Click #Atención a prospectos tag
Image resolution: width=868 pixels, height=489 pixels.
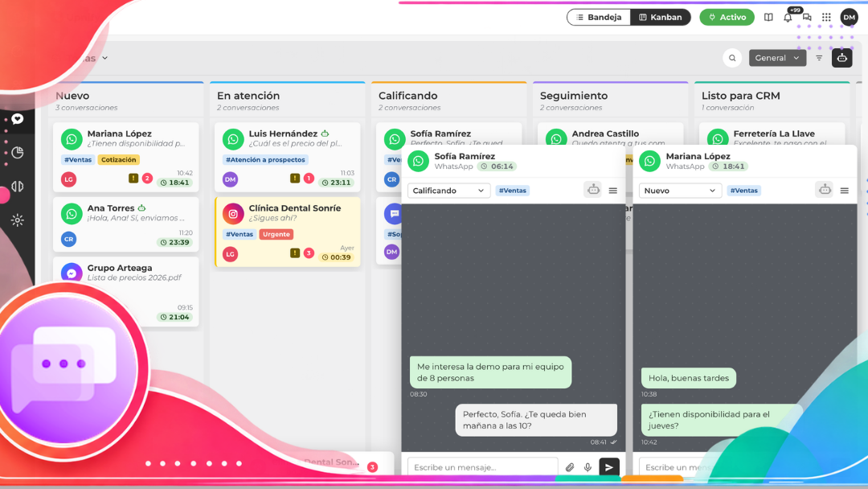265,159
